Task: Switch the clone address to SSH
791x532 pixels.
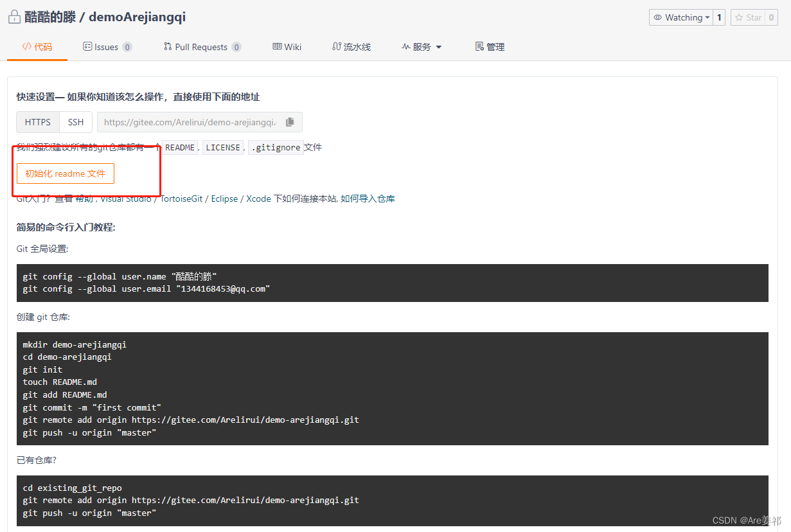Action: (x=76, y=122)
